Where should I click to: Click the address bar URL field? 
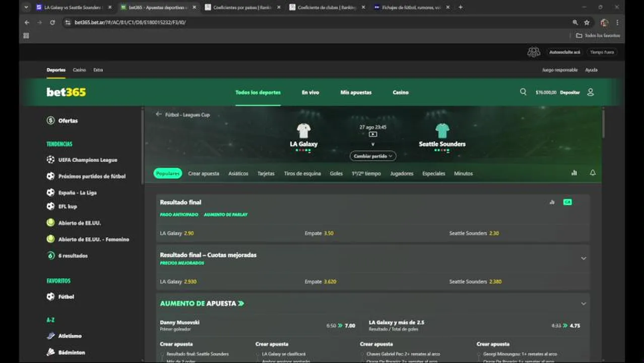coord(317,22)
